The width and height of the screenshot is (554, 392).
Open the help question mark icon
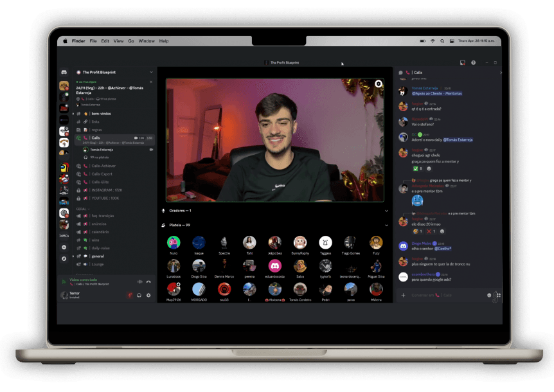coord(474,63)
